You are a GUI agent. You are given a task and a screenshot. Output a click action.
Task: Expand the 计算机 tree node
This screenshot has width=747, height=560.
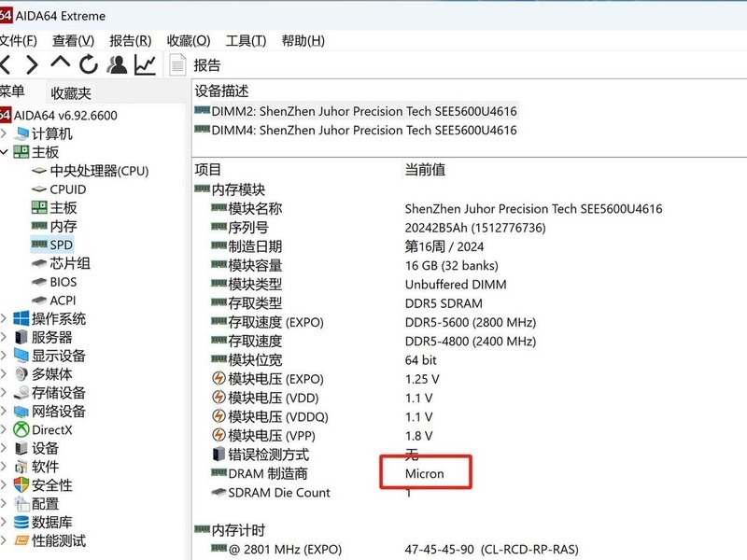[x=4, y=133]
